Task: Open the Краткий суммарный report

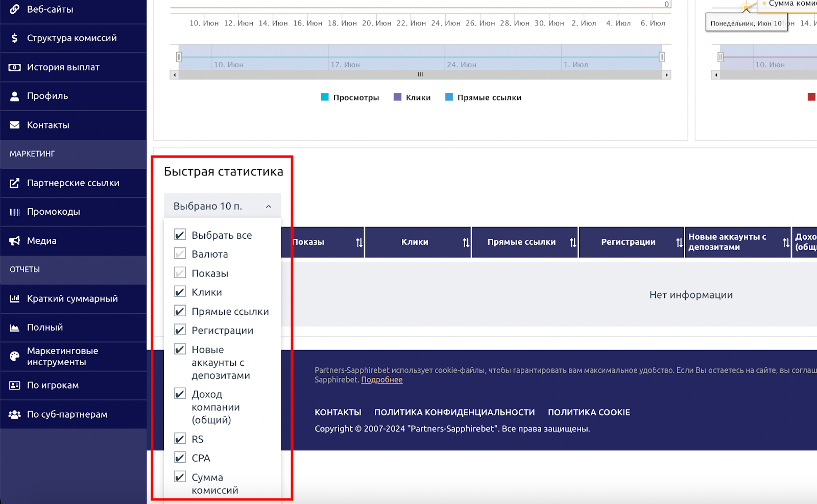Action: point(72,299)
